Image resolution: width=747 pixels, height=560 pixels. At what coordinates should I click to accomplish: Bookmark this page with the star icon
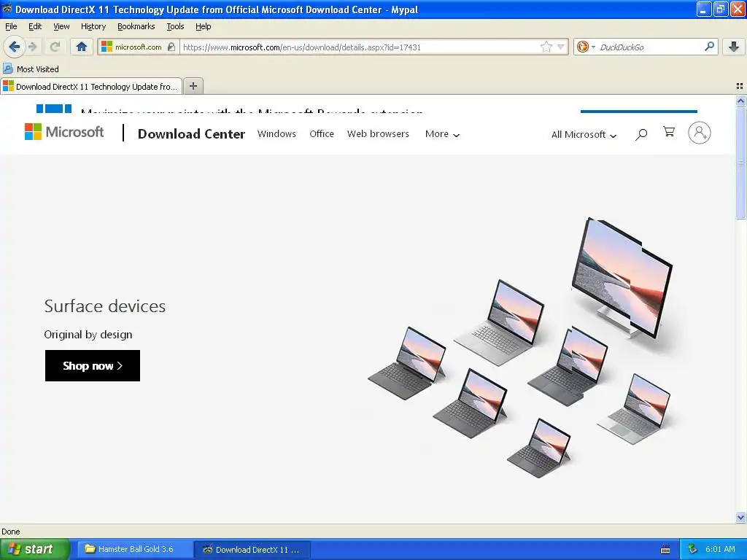[x=546, y=47]
